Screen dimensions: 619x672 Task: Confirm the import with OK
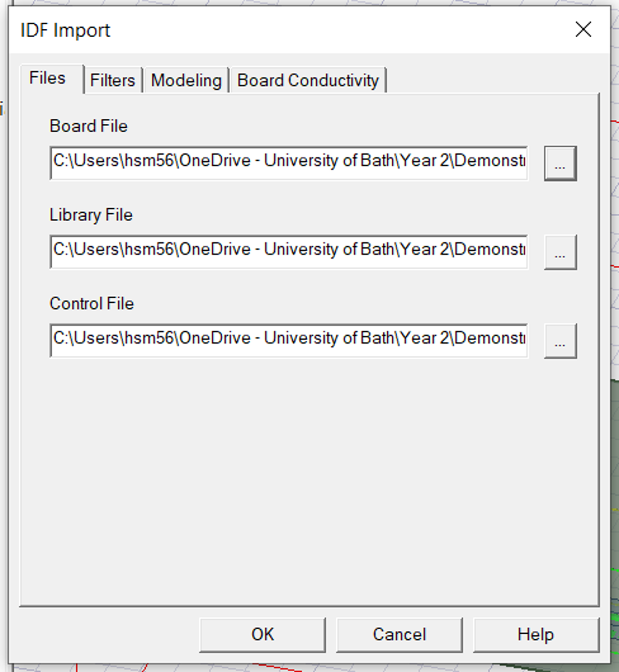tap(262, 634)
